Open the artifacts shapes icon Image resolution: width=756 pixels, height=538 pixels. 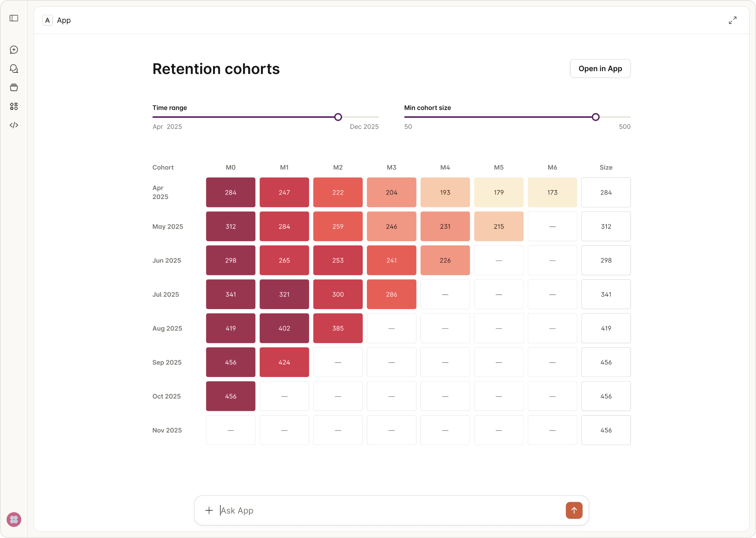point(14,106)
